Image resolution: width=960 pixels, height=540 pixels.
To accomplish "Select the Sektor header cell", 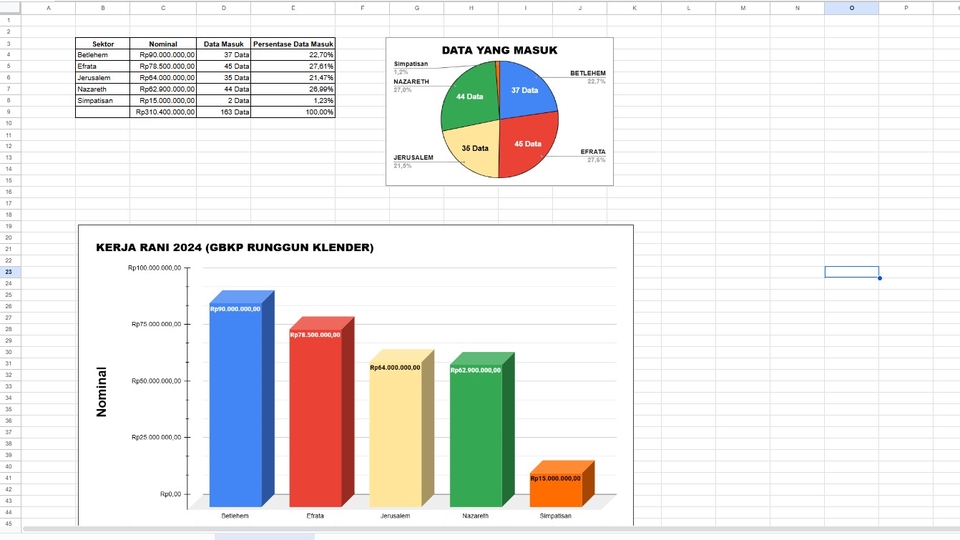I will coord(102,44).
